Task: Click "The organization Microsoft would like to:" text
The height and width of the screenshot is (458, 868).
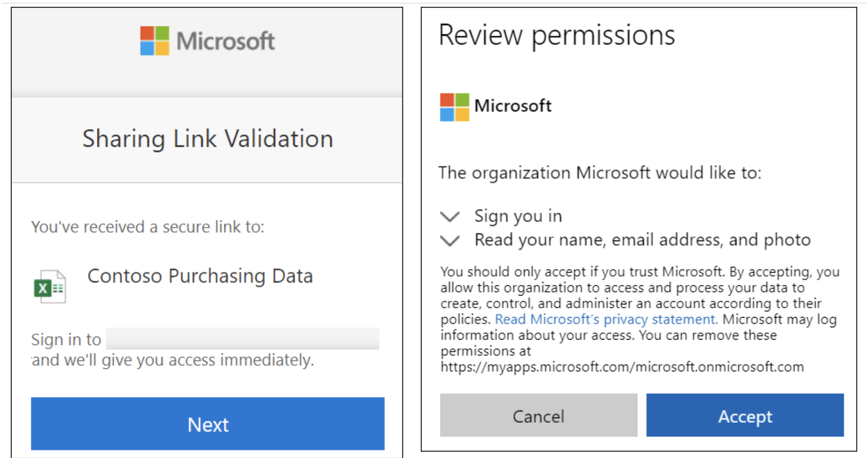Action: (600, 173)
